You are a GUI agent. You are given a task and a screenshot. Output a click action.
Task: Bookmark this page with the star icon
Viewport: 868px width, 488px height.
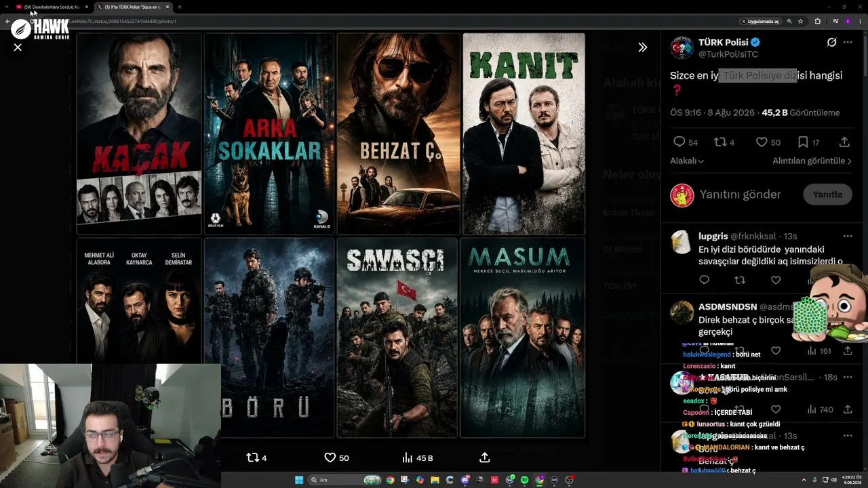[x=800, y=21]
